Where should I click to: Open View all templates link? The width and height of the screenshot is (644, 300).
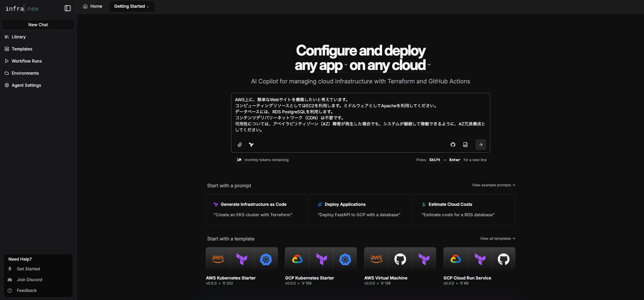pyautogui.click(x=498, y=238)
